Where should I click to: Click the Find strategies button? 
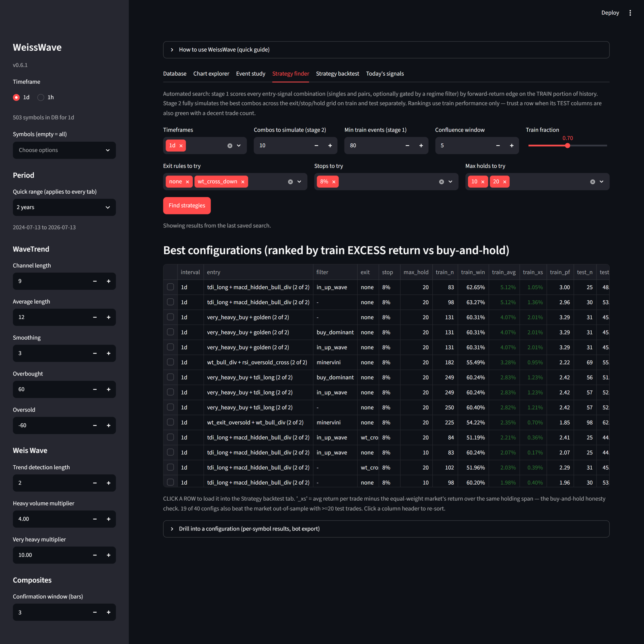coord(187,206)
